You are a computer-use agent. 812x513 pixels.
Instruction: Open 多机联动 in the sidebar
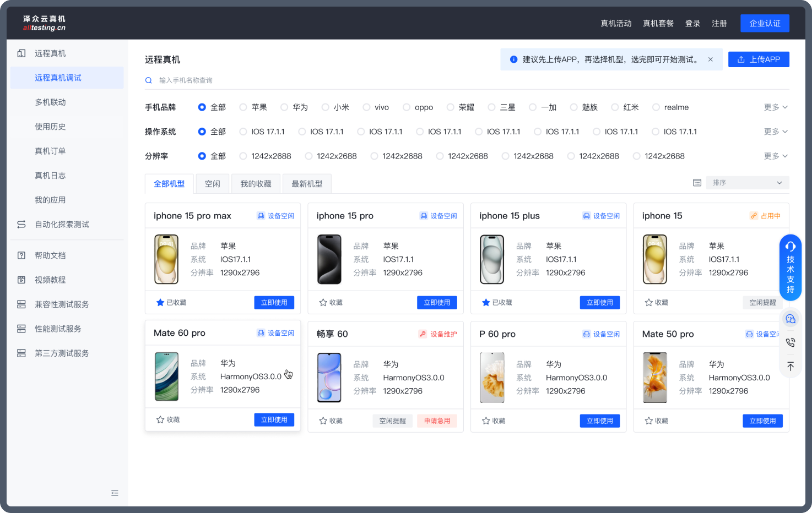click(x=50, y=102)
